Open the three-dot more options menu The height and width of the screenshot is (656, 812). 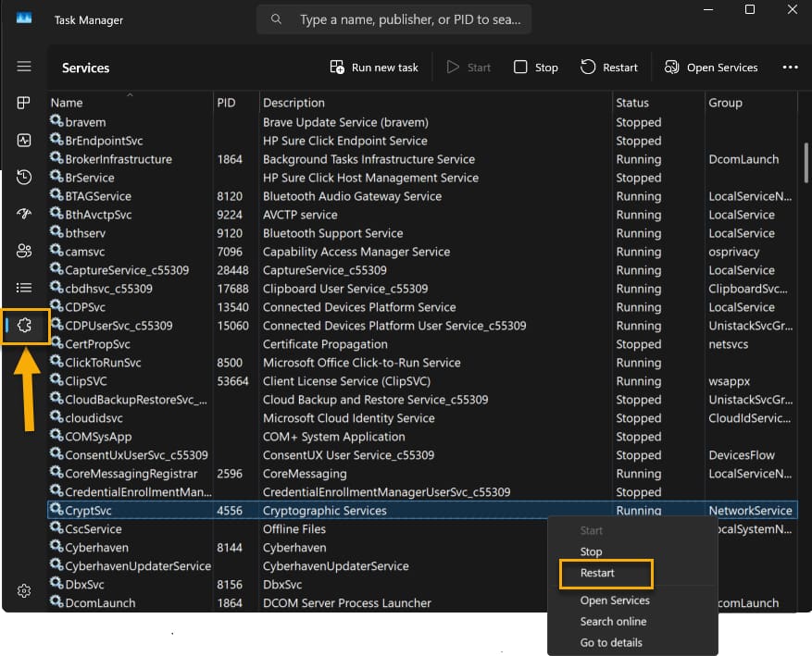point(790,68)
